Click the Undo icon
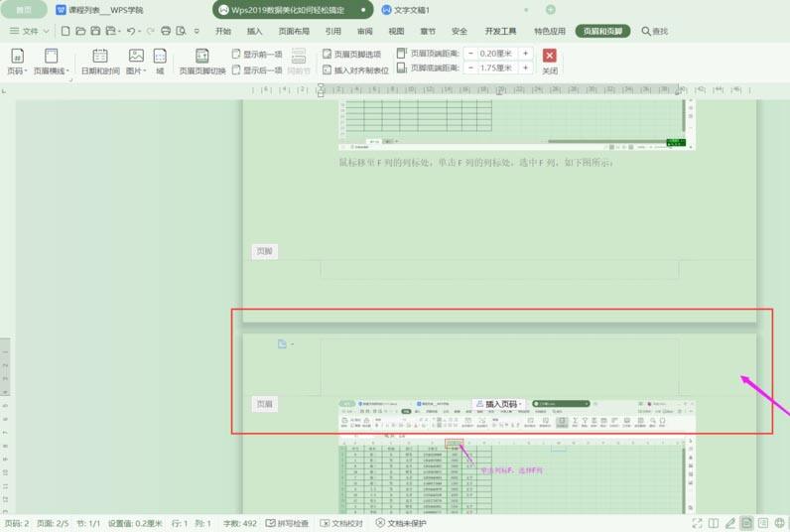This screenshot has height=532, width=790. pyautogui.click(x=133, y=31)
